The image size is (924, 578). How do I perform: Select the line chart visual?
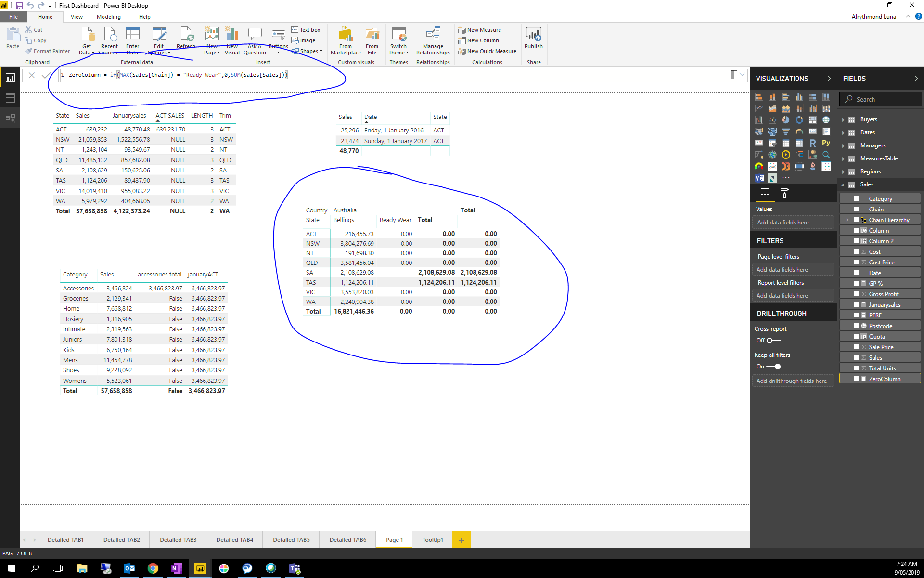(x=758, y=108)
